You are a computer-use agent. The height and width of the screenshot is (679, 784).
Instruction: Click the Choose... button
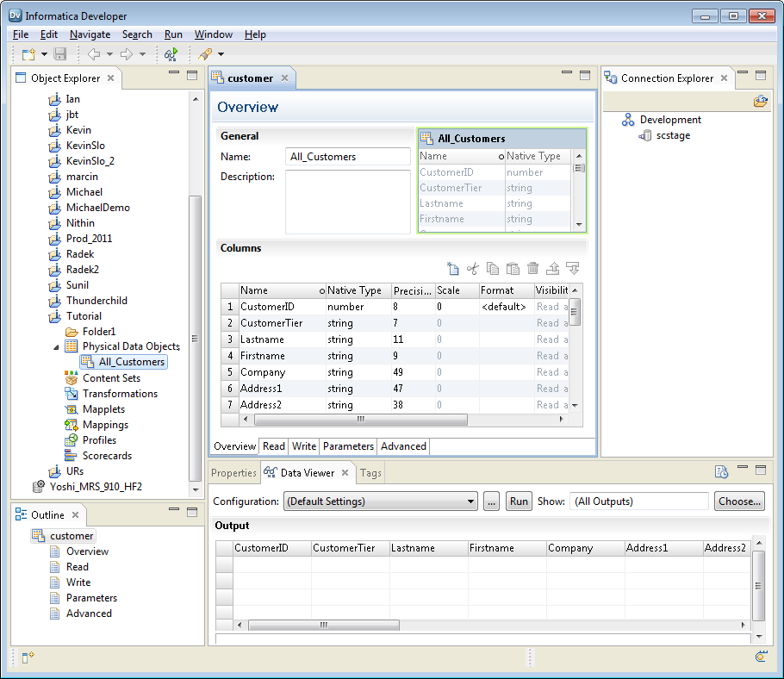tap(739, 501)
